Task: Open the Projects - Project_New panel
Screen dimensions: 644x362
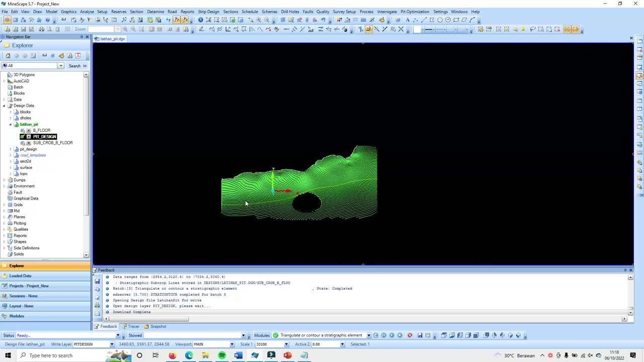Action: pos(45,286)
